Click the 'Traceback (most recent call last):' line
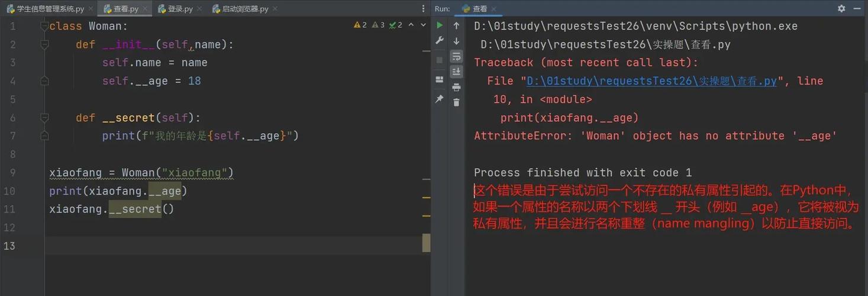Screen dimensions: 868x296 586,63
